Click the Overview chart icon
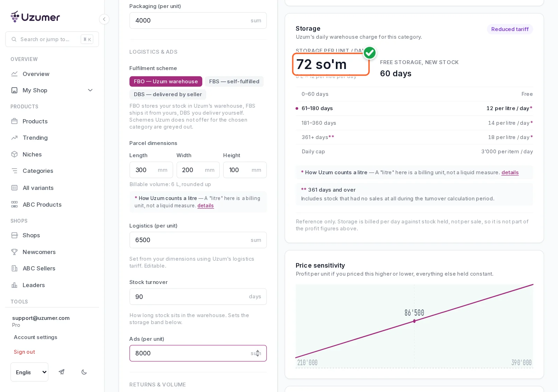558x392 pixels. (x=14, y=74)
